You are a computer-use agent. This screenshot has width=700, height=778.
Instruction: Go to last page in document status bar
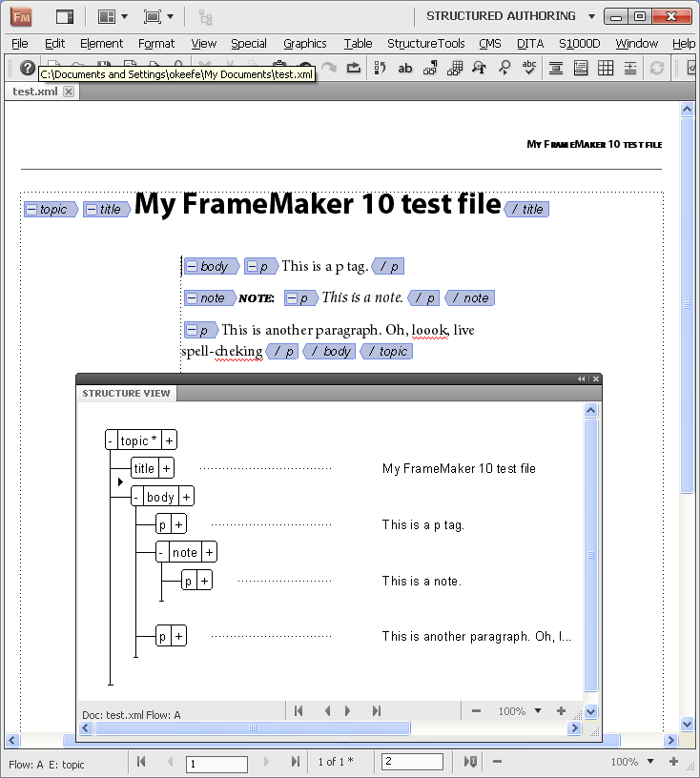click(x=296, y=762)
